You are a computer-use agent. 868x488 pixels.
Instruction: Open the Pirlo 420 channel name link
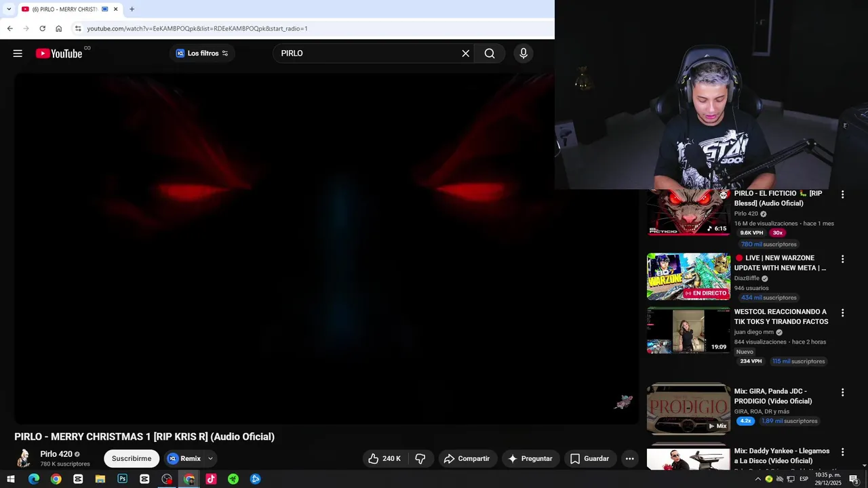coord(56,454)
